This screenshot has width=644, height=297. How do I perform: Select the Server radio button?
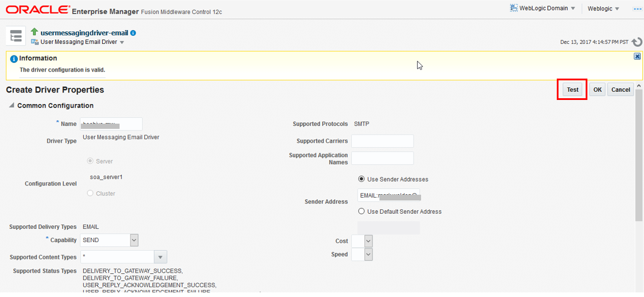pos(90,161)
